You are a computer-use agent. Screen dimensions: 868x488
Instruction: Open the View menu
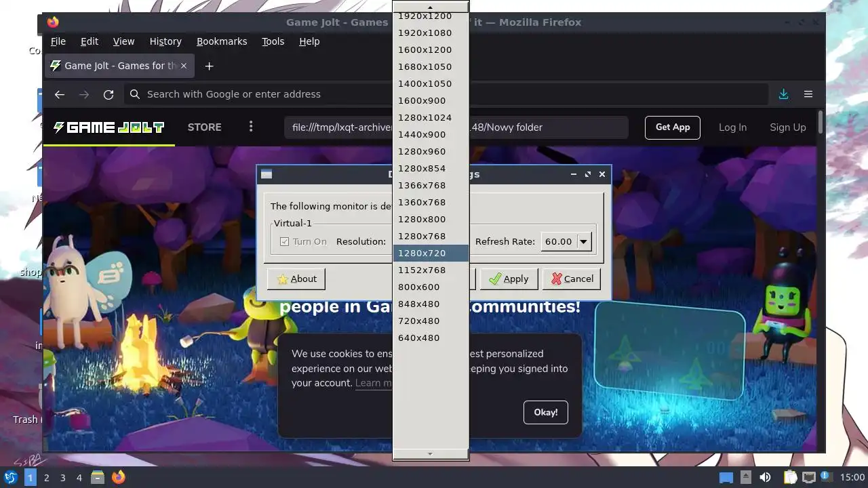[123, 41]
